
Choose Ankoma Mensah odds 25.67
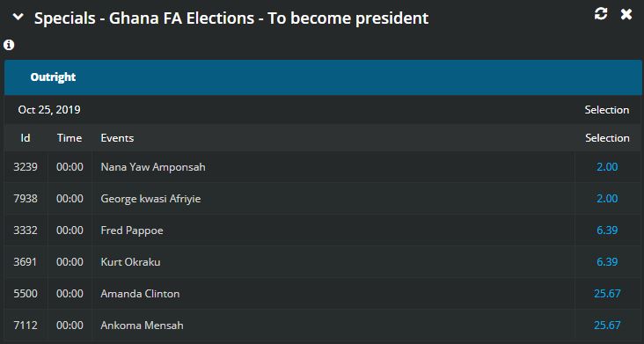click(607, 326)
